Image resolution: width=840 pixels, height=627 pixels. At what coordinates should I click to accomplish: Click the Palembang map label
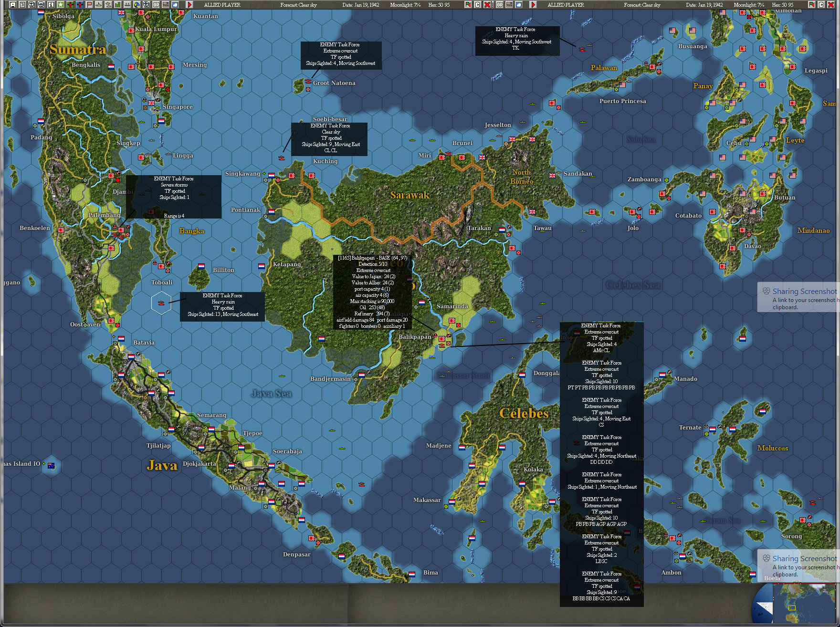104,215
